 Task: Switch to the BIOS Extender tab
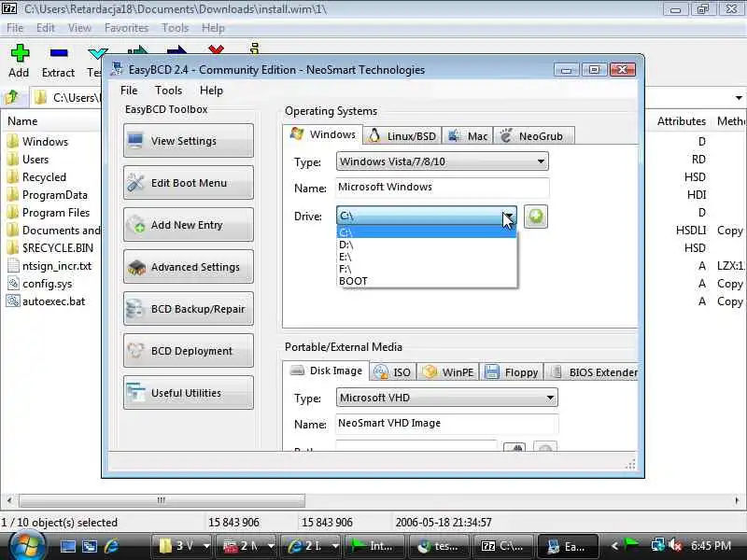(592, 372)
